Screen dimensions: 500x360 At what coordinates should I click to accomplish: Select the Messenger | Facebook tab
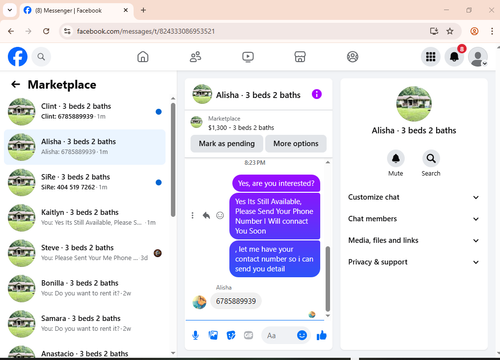tap(76, 10)
